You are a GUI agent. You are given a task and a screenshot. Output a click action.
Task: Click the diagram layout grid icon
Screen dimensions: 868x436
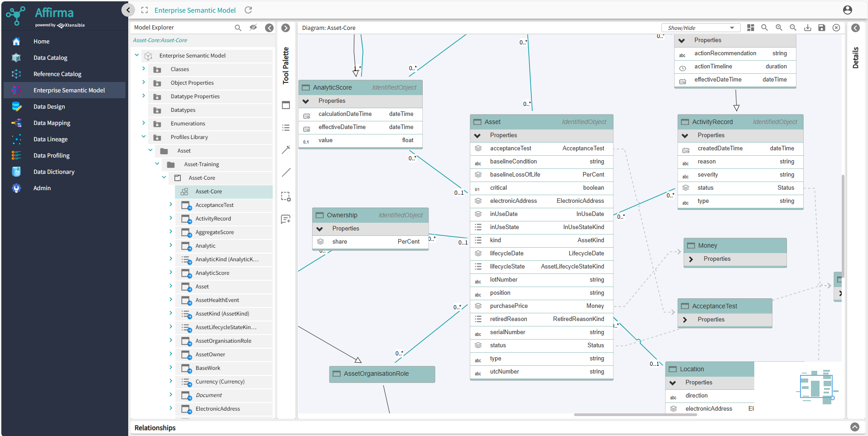pyautogui.click(x=751, y=28)
